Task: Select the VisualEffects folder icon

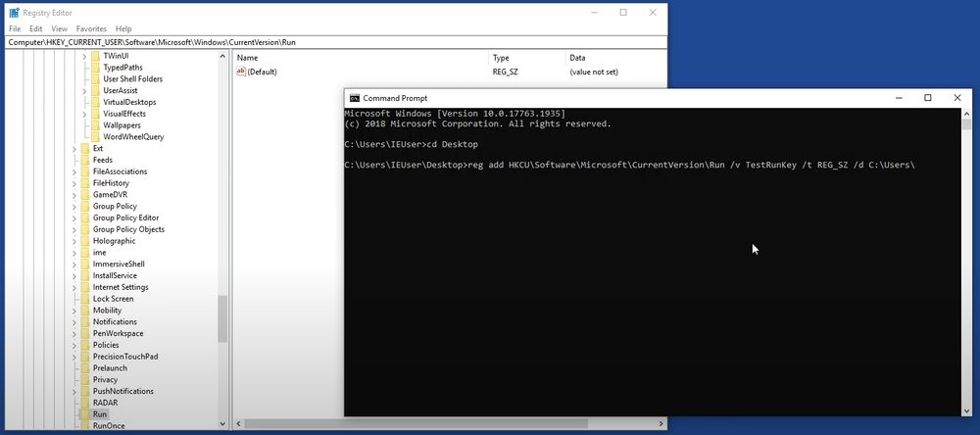Action: point(95,114)
